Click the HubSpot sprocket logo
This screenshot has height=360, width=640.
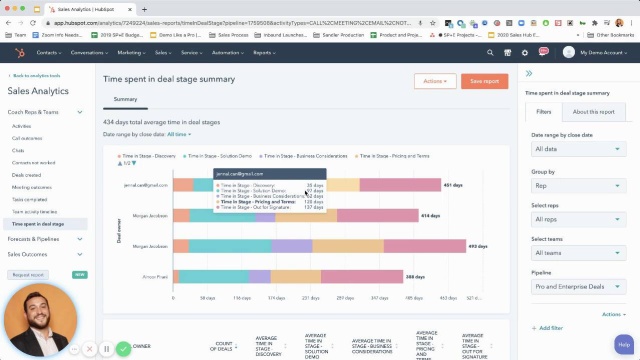click(20, 53)
